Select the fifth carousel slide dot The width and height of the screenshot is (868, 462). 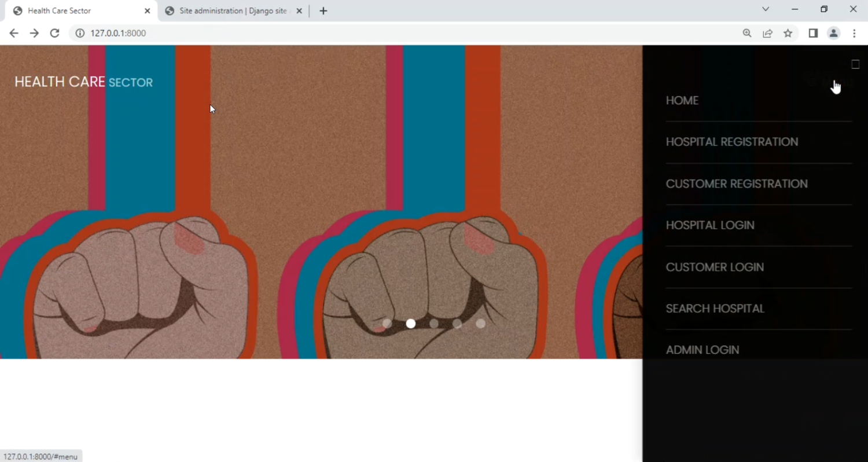[480, 324]
